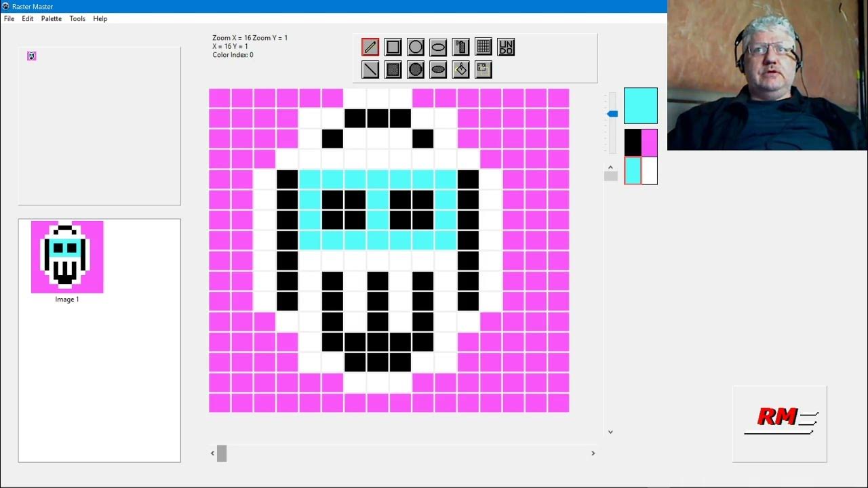The height and width of the screenshot is (488, 868).
Task: Pick the black palette color
Action: coord(633,142)
